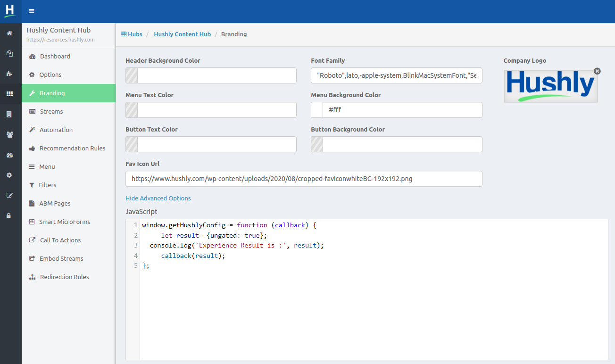The width and height of the screenshot is (615, 364).
Task: Toggle the hamburger sidebar menu icon
Action: coord(32,11)
